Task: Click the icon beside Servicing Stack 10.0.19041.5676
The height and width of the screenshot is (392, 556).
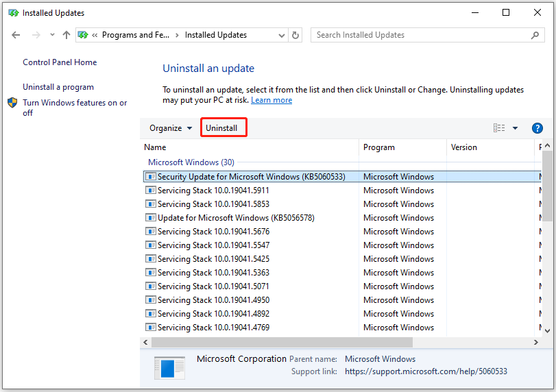Action: pos(151,232)
